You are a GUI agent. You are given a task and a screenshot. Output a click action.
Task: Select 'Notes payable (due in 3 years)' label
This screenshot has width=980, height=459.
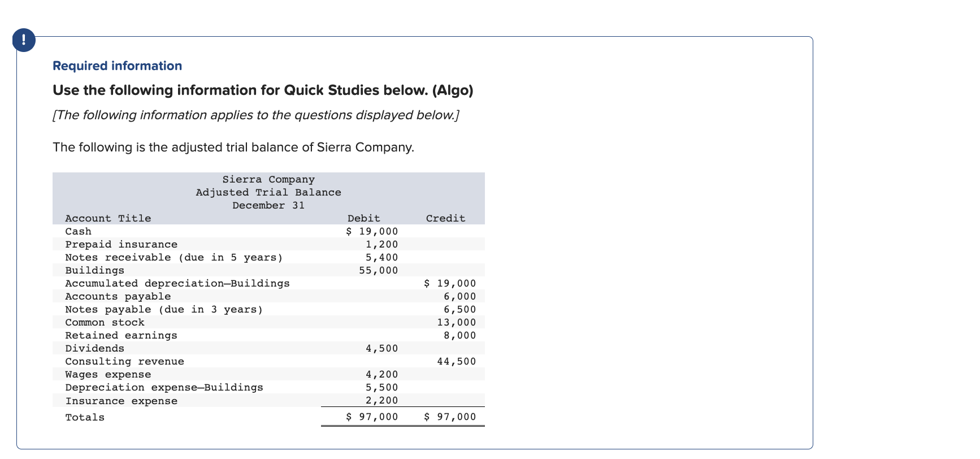coord(164,309)
